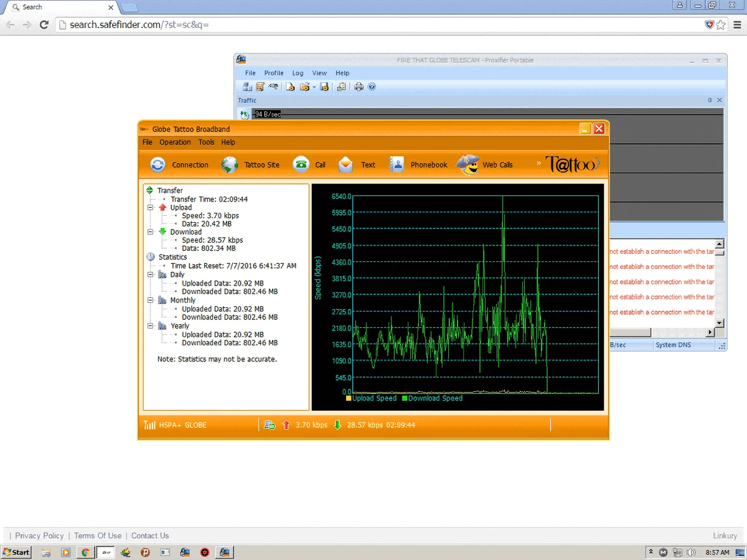747x560 pixels.
Task: Open the Proxifier View menu
Action: pyautogui.click(x=319, y=73)
